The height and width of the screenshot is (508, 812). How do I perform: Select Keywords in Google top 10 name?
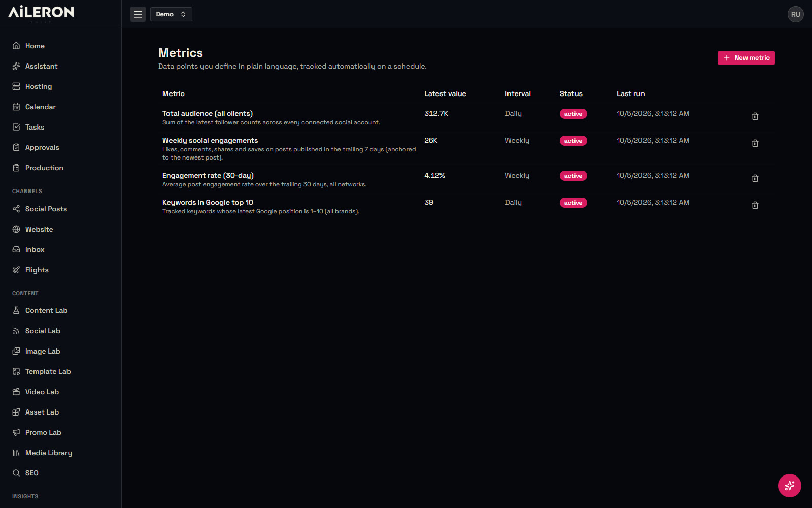tap(208, 202)
